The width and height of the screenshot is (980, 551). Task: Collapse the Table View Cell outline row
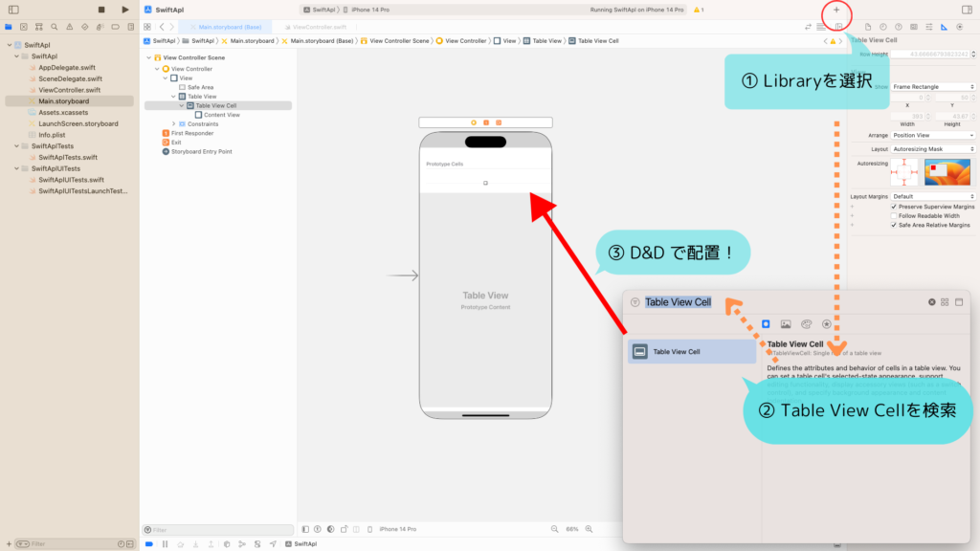(182, 105)
